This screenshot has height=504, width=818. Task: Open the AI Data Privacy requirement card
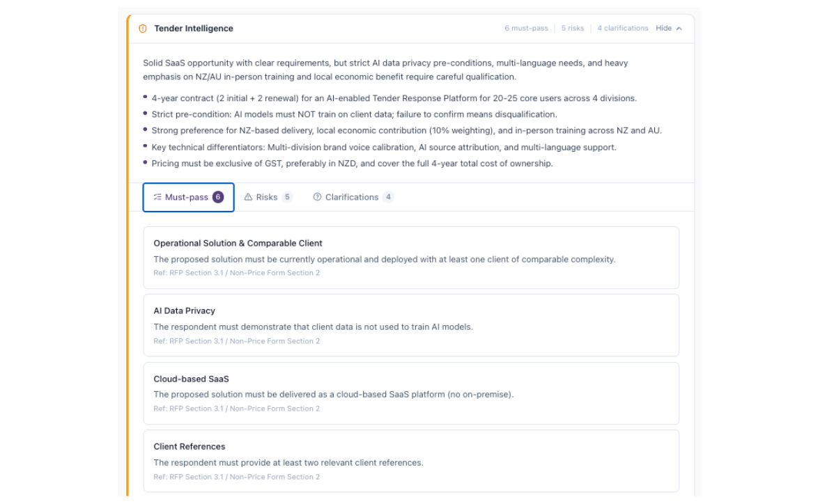(x=411, y=325)
